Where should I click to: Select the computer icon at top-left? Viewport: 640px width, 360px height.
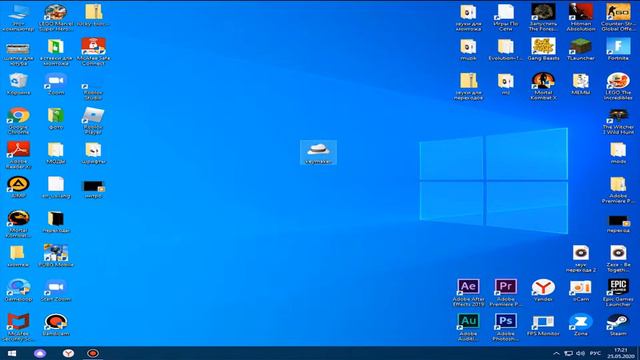[18, 17]
